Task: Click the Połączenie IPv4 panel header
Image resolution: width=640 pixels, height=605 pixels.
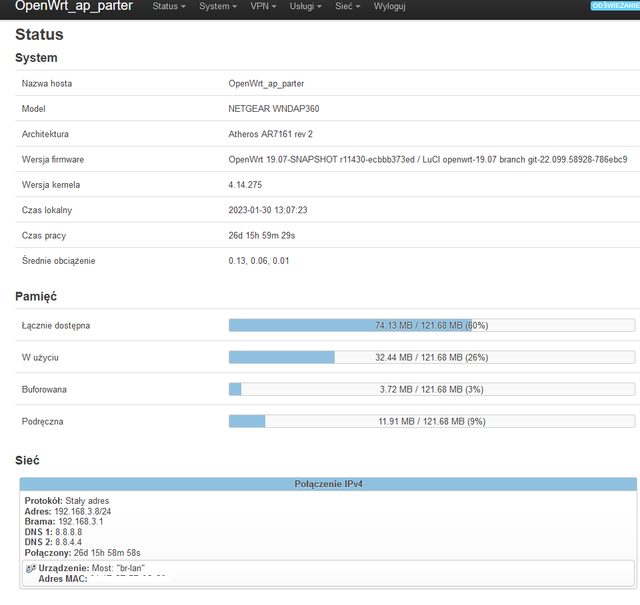Action: point(328,484)
